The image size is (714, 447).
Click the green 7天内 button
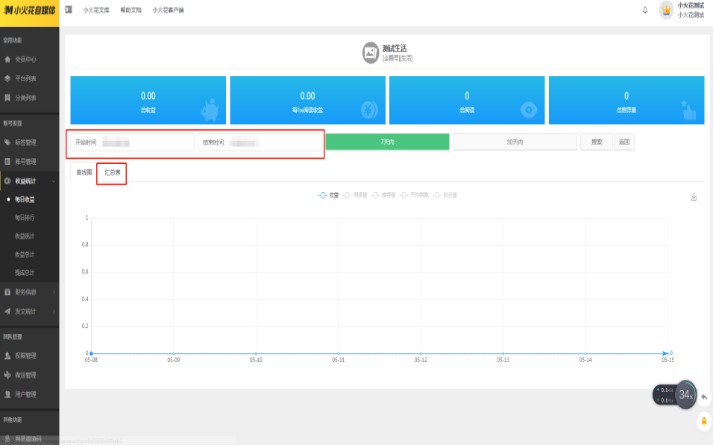coord(388,142)
